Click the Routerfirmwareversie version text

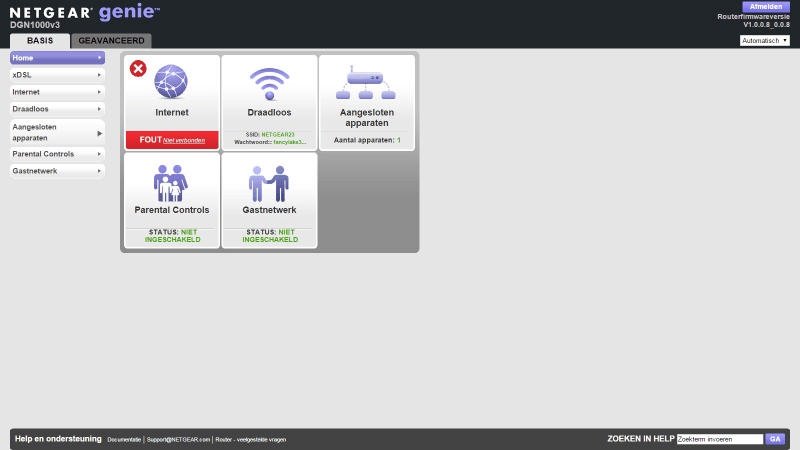[x=754, y=20]
